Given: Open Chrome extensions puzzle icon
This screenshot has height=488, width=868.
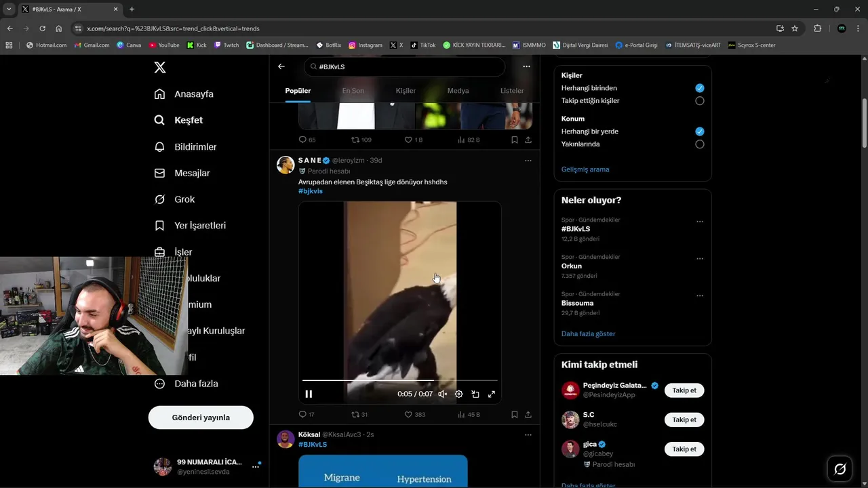Looking at the screenshot, I should coord(817,28).
